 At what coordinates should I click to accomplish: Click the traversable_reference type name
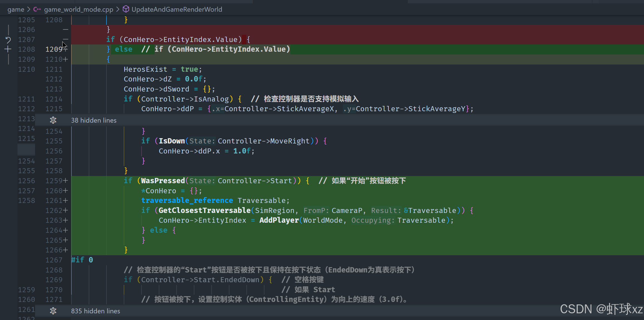pyautogui.click(x=187, y=200)
